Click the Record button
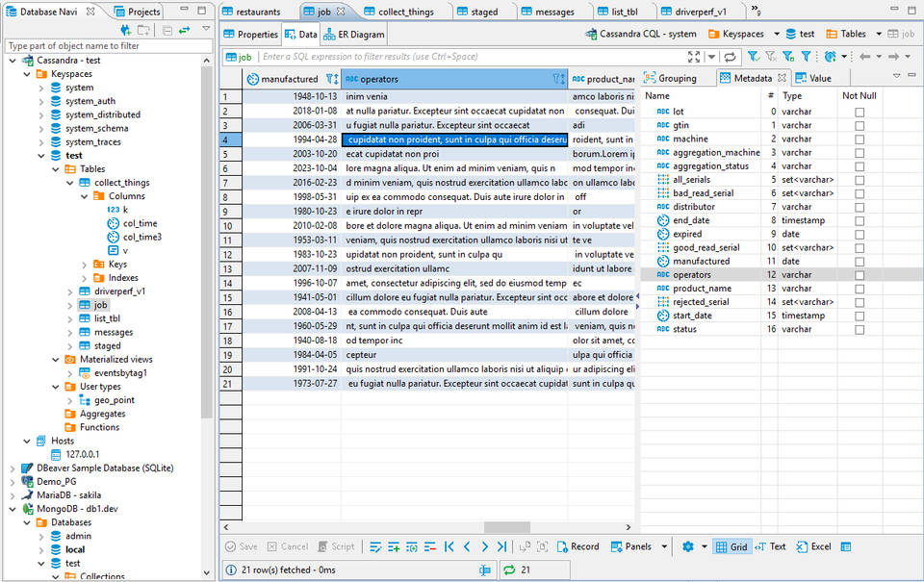Viewport: 924px width, 582px height. (577, 546)
